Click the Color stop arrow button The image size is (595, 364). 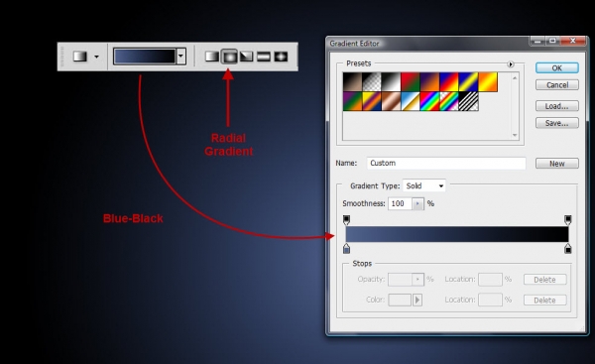point(417,300)
